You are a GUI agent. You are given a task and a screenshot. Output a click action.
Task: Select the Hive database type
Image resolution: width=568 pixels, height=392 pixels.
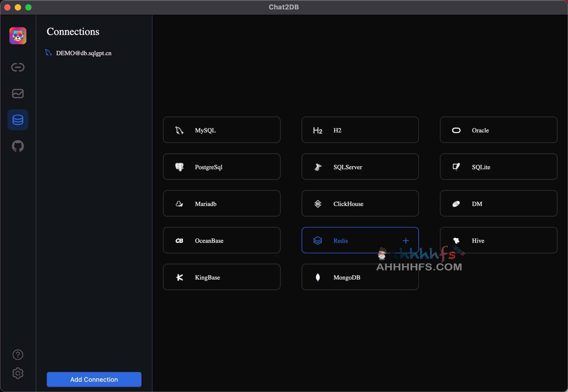click(498, 240)
